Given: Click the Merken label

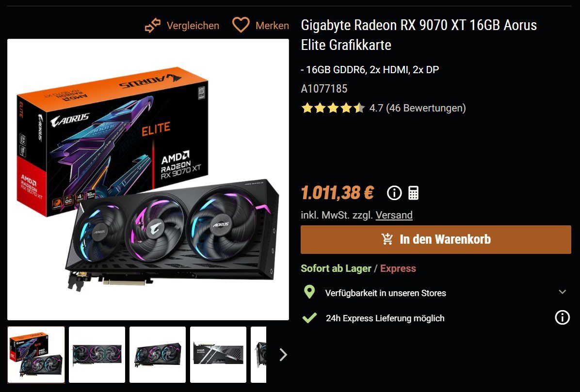Looking at the screenshot, I should tap(272, 26).
